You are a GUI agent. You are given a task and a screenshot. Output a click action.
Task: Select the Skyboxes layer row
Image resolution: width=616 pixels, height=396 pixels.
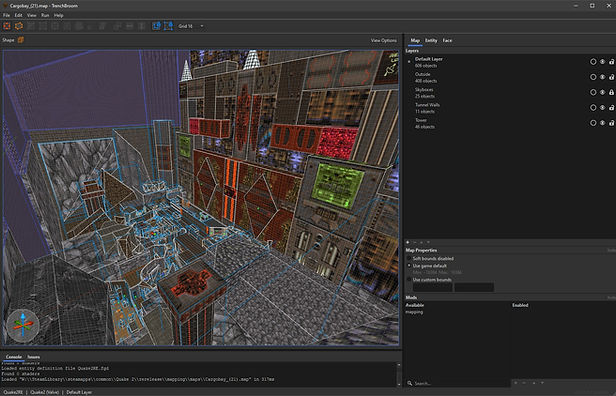click(510, 93)
